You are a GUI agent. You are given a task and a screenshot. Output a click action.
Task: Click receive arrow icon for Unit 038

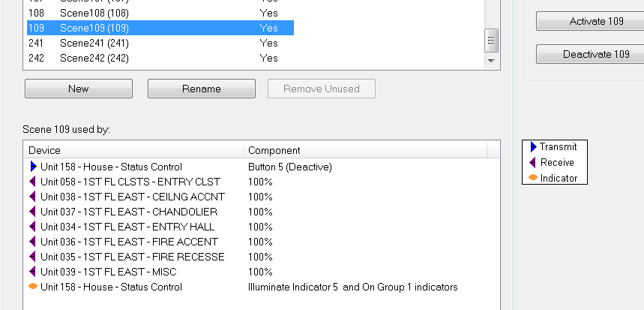pyautogui.click(x=33, y=197)
